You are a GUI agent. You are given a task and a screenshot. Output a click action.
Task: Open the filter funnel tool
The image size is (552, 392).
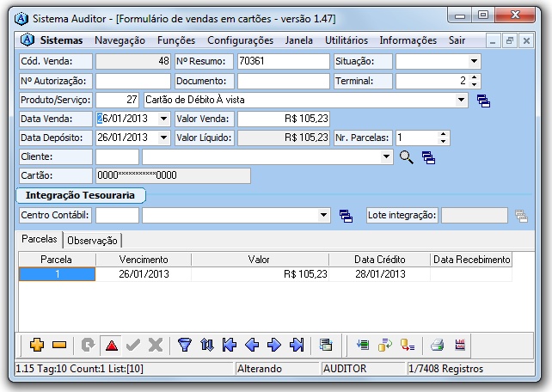(x=185, y=345)
